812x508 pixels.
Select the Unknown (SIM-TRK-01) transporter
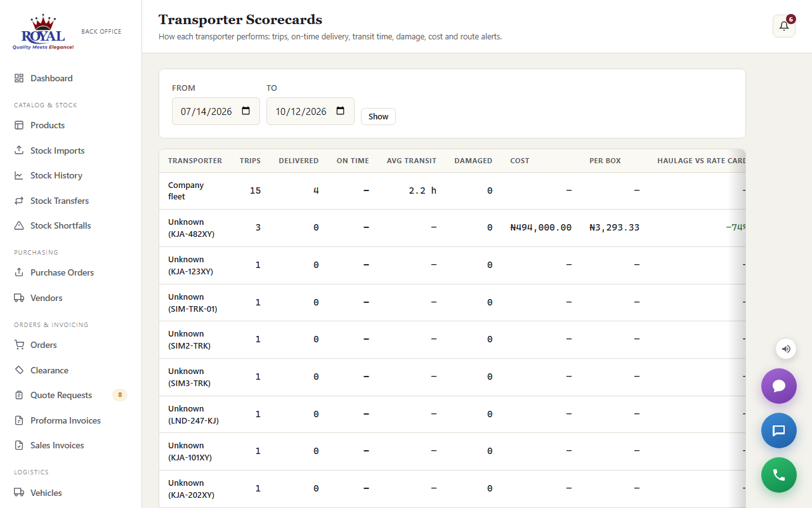192,303
